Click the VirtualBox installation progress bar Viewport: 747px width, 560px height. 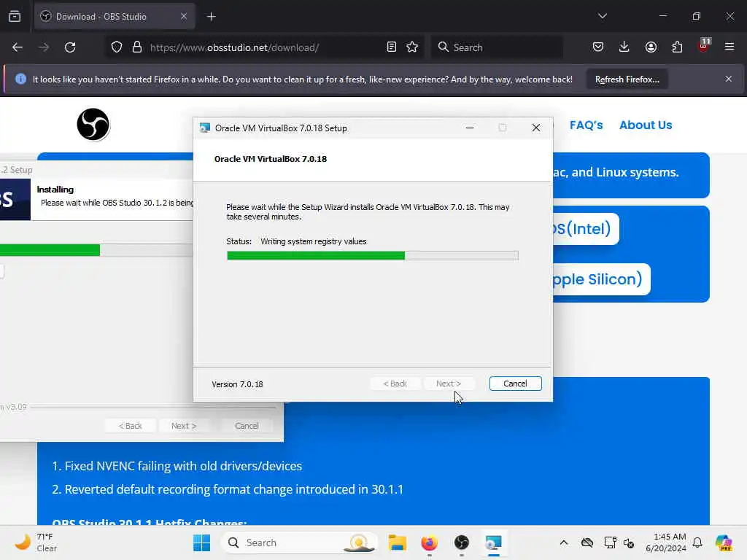point(373,256)
